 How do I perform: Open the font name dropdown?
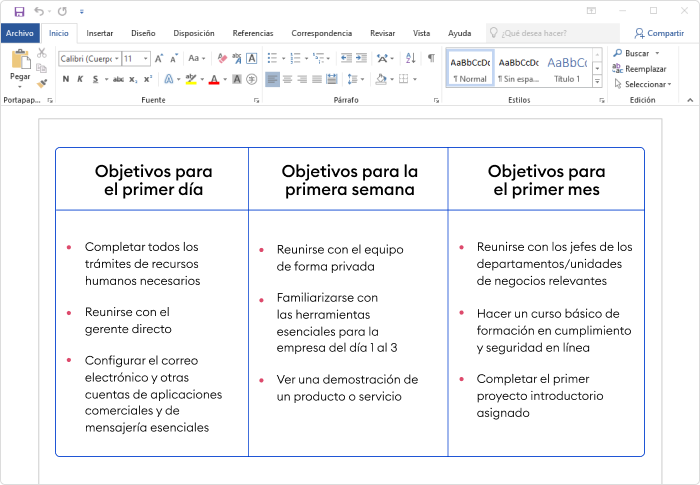pyautogui.click(x=117, y=59)
